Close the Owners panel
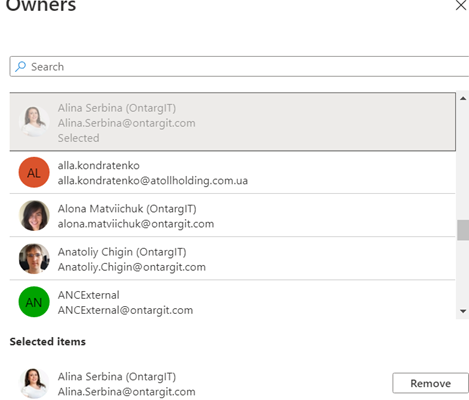Image resolution: width=469 pixels, height=400 pixels. (461, 5)
